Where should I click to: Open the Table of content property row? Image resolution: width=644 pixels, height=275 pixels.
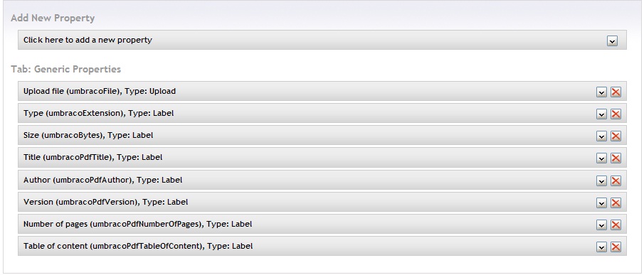322,246
